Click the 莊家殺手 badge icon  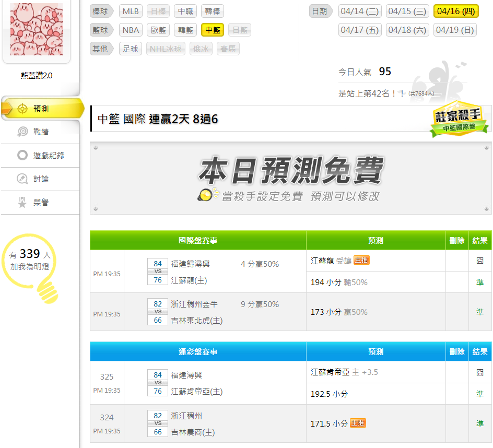[459, 119]
